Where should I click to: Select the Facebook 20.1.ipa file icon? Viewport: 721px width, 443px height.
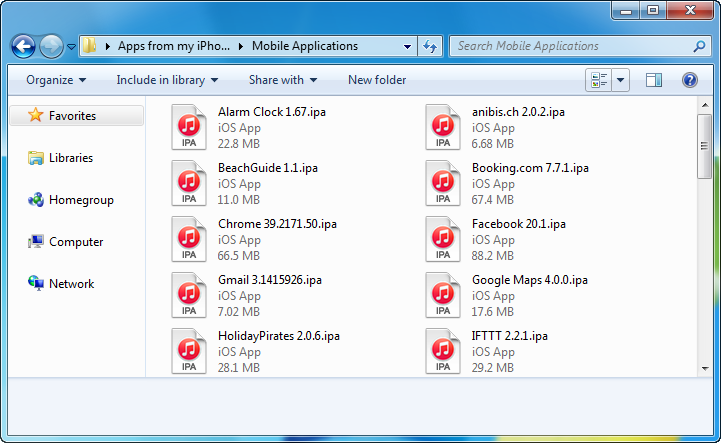[x=443, y=239]
